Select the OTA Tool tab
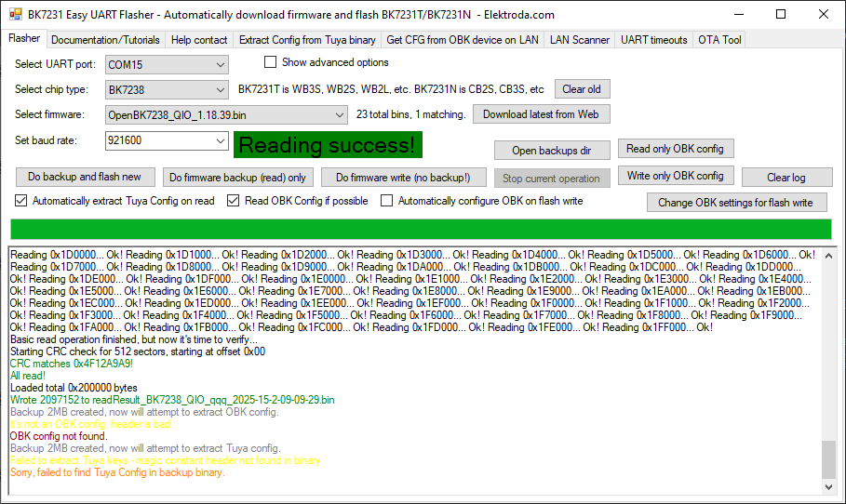 tap(719, 40)
